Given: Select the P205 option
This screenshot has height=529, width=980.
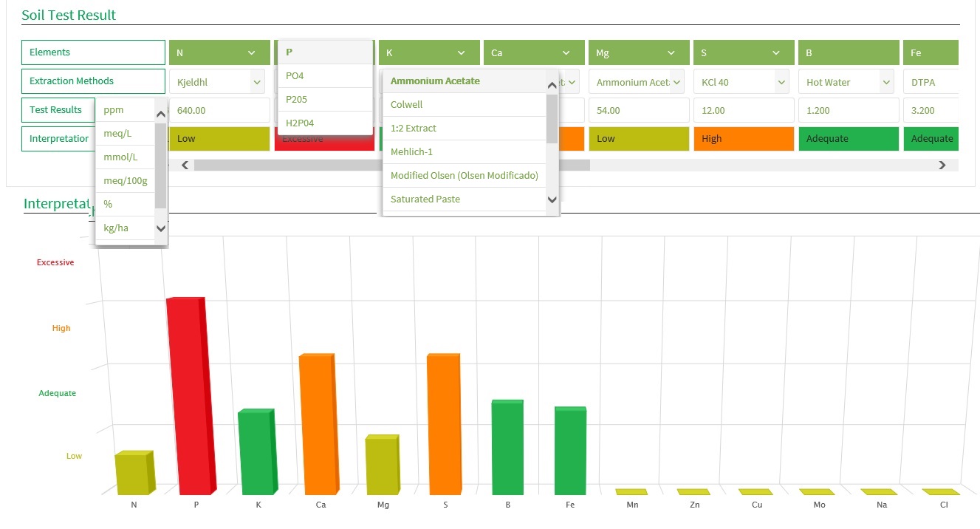Looking at the screenshot, I should [x=325, y=100].
